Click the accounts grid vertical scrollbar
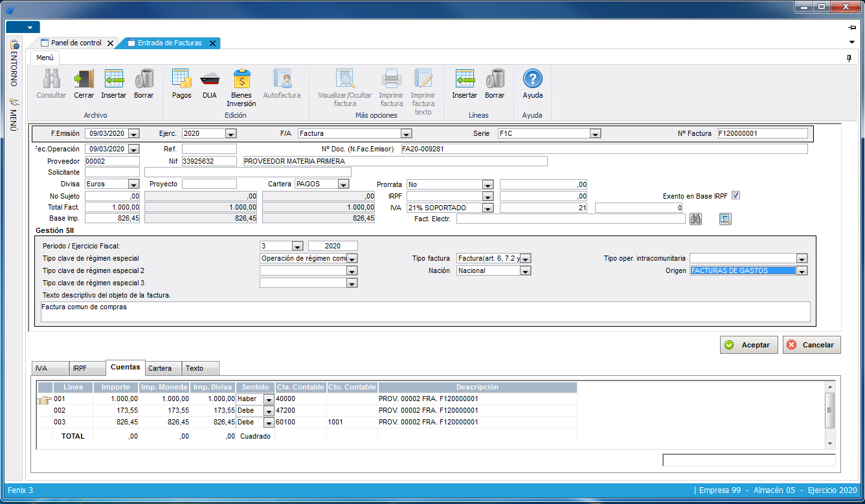This screenshot has height=504, width=865. click(x=830, y=411)
